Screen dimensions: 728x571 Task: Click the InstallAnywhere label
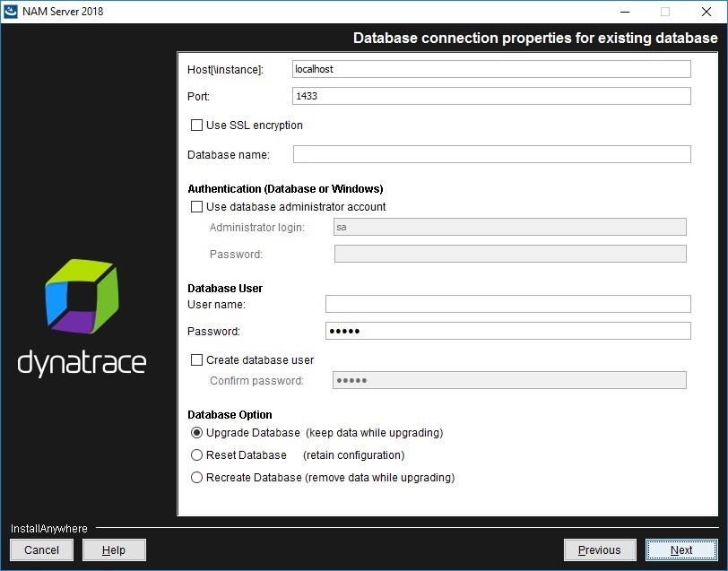(x=48, y=529)
